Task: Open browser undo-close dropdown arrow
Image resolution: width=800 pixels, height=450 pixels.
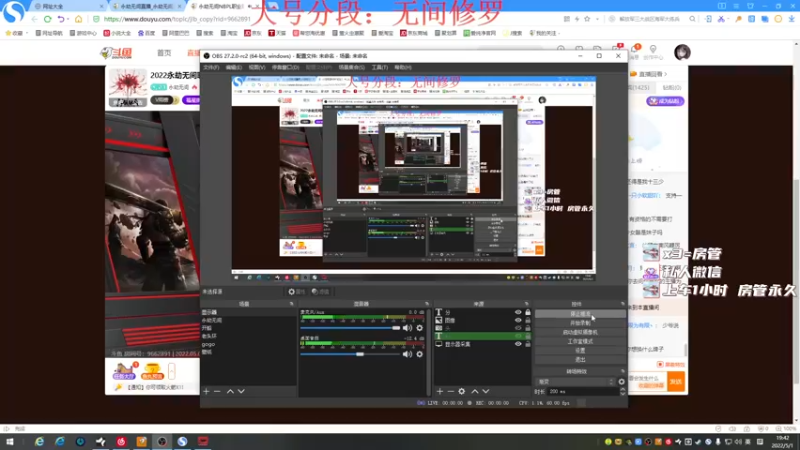Action: point(68,19)
